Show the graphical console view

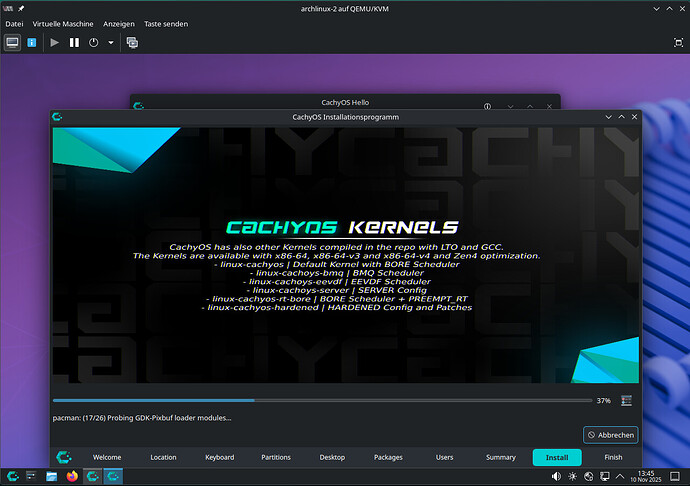(x=12, y=43)
